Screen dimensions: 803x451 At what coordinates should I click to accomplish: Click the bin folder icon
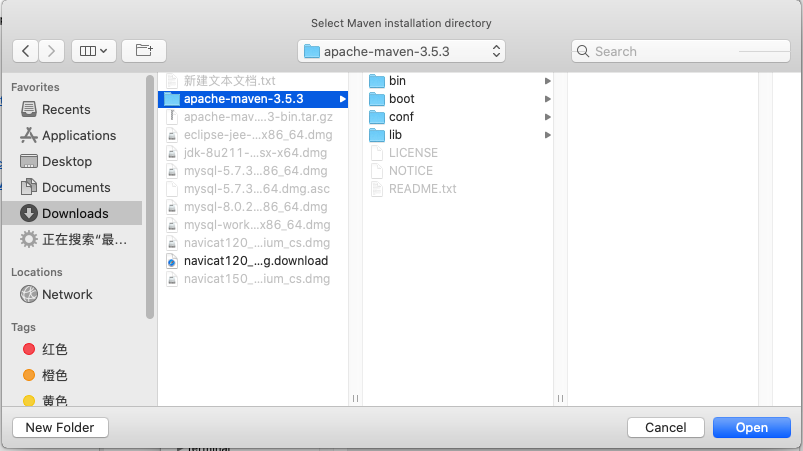(377, 81)
